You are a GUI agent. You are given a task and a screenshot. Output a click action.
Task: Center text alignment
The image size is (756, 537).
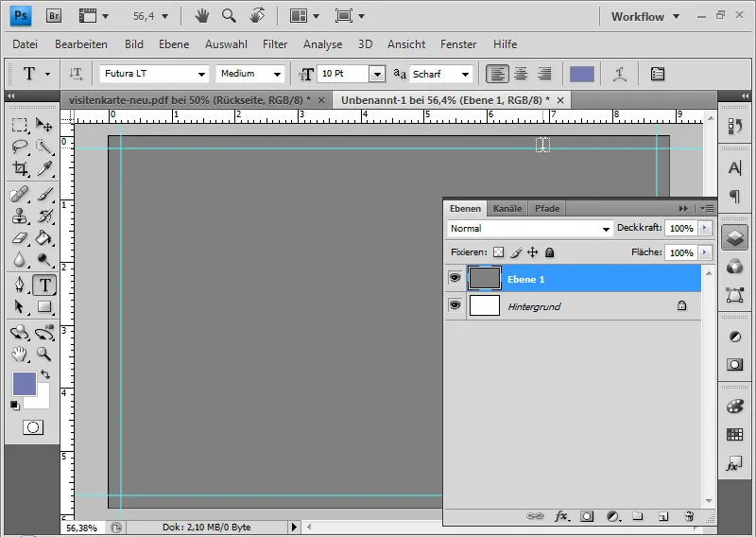[x=521, y=74]
